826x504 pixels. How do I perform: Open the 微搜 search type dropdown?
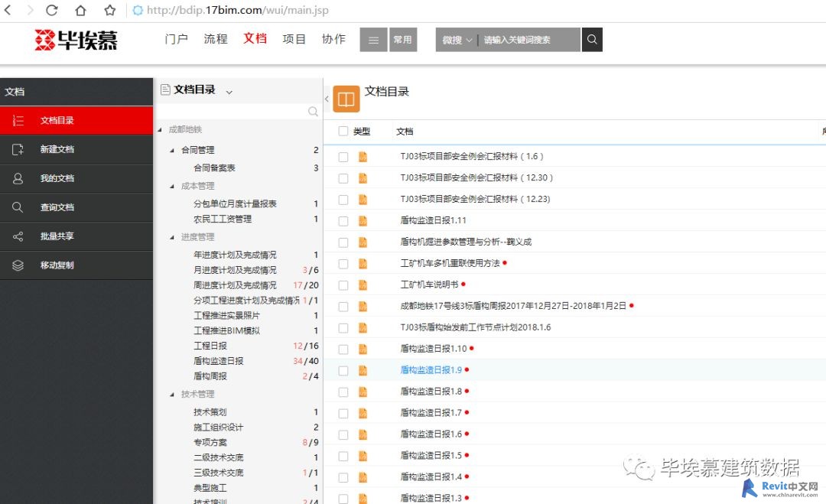click(x=457, y=40)
